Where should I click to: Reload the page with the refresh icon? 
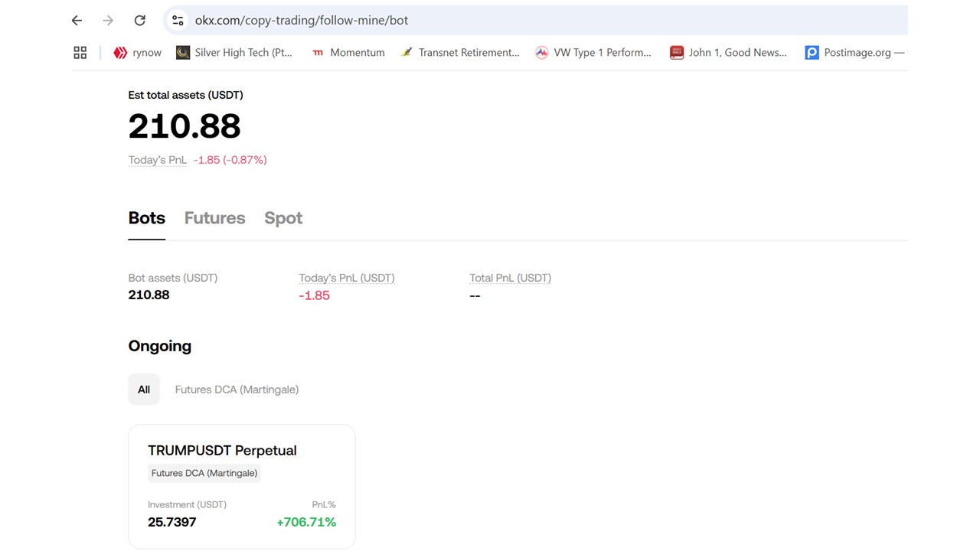click(x=139, y=21)
